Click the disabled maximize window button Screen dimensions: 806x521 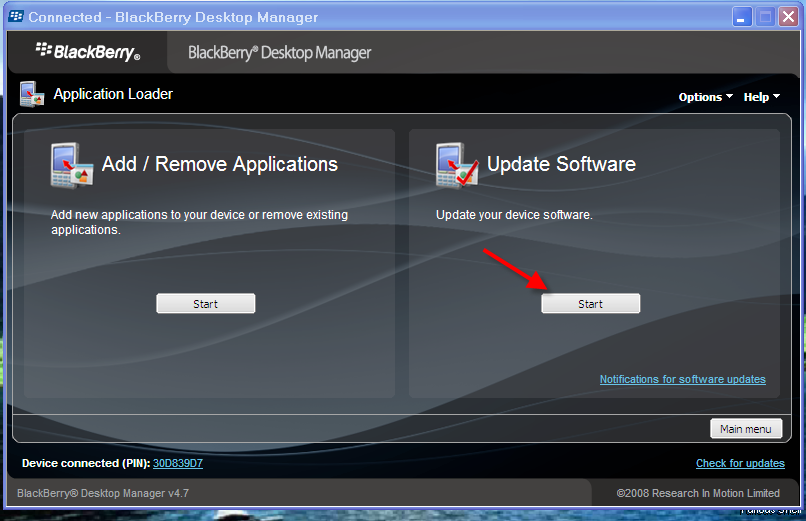pyautogui.click(x=765, y=17)
